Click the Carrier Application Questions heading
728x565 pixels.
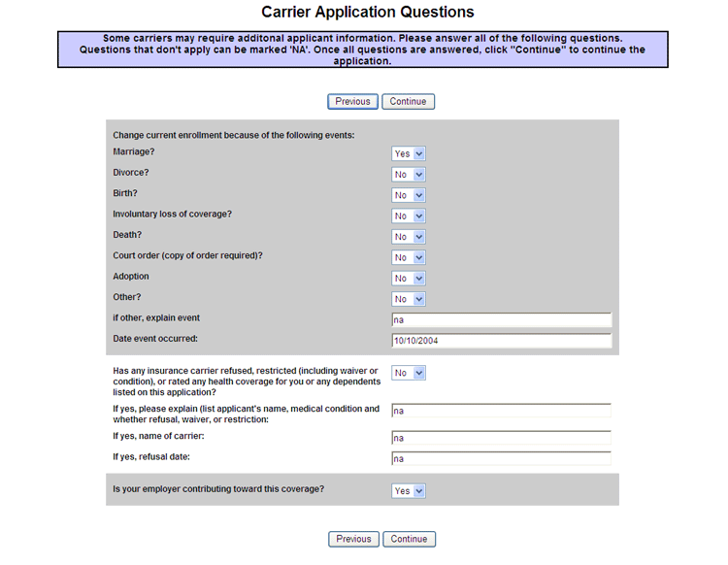(x=368, y=13)
